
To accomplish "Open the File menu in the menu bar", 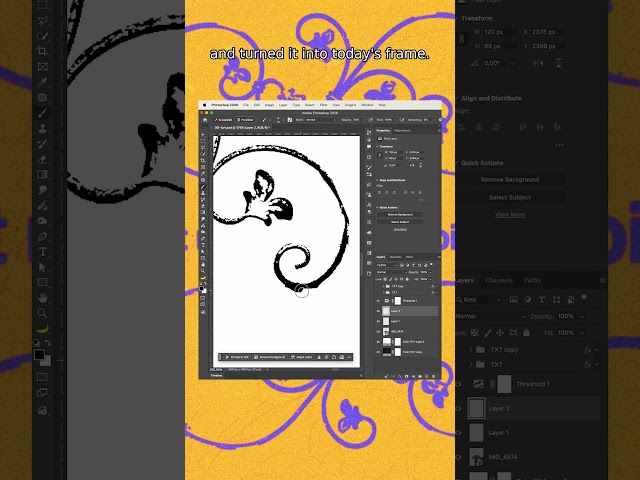I will click(246, 105).
